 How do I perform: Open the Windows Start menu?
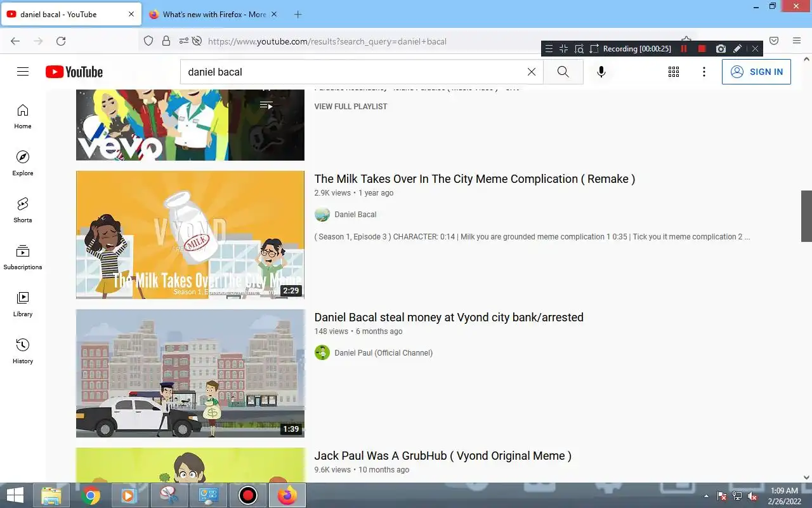coord(15,495)
